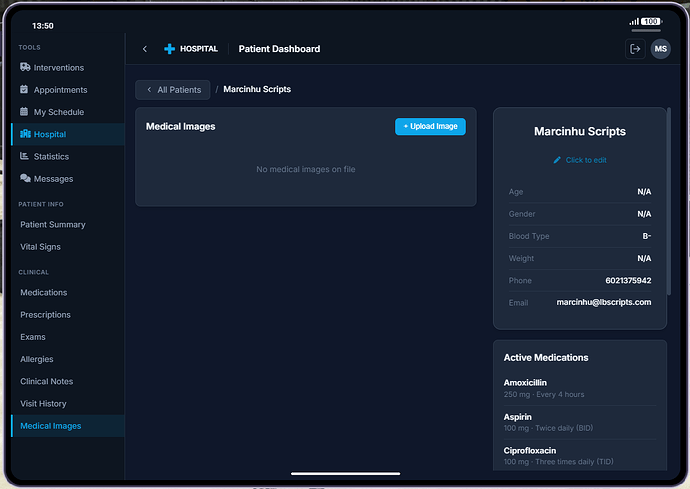
Task: Click the Upload Image button
Action: click(430, 127)
